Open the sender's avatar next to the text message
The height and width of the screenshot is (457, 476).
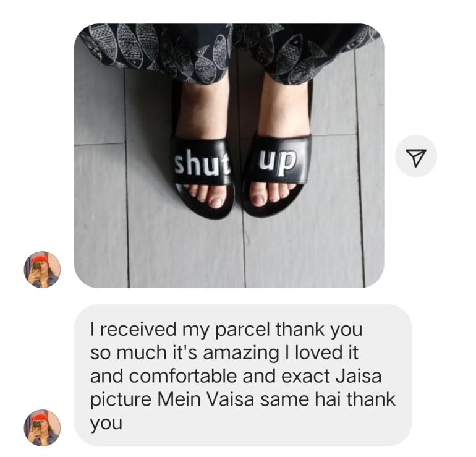42,428
